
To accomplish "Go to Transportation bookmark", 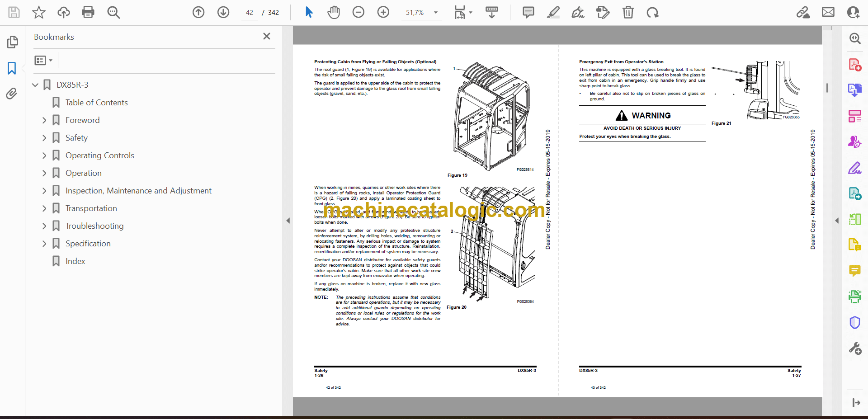I will [x=91, y=208].
